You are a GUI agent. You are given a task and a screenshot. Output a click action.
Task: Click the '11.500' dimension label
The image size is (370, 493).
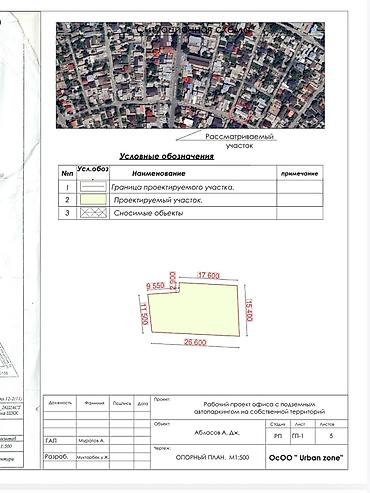pos(144,314)
